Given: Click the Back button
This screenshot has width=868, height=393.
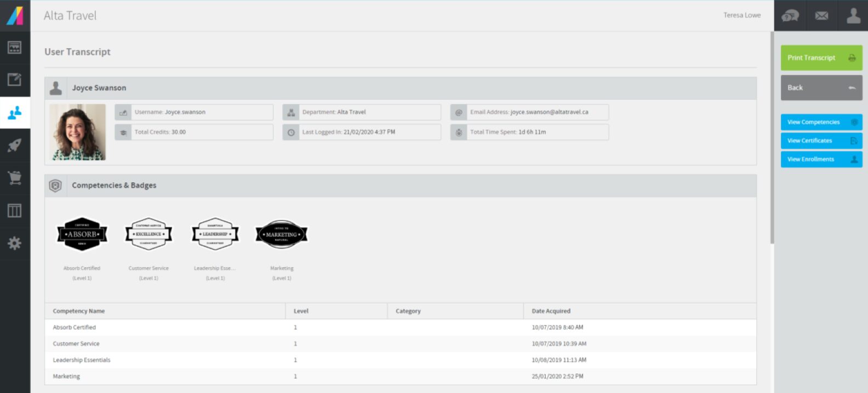Looking at the screenshot, I should tap(821, 88).
